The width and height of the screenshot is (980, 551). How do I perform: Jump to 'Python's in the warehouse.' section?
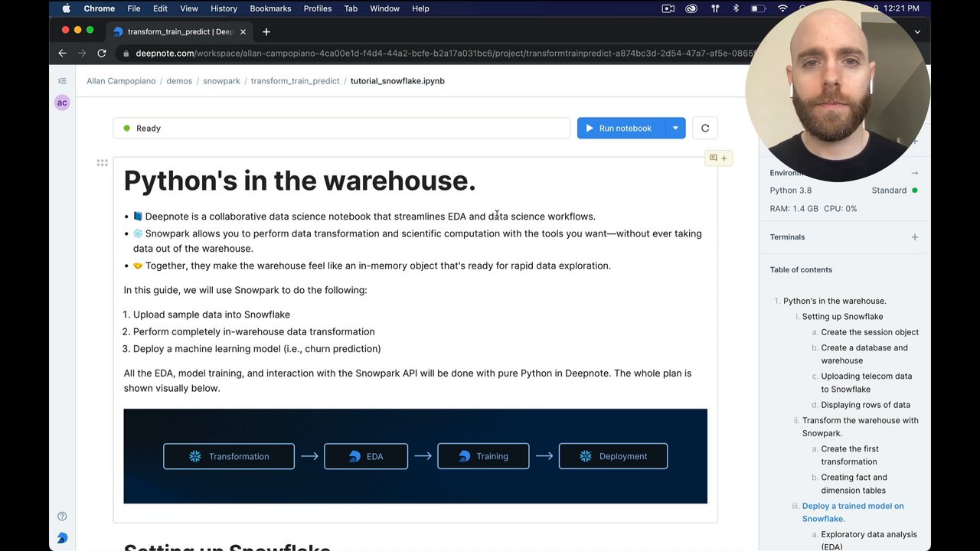[835, 301]
